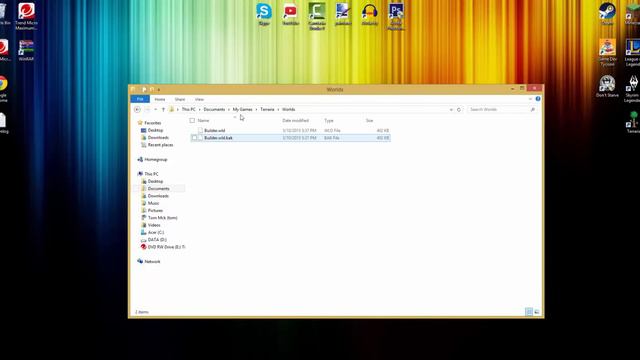Click the Explorer Back arrow button
The image size is (640, 360).
pyautogui.click(x=137, y=109)
